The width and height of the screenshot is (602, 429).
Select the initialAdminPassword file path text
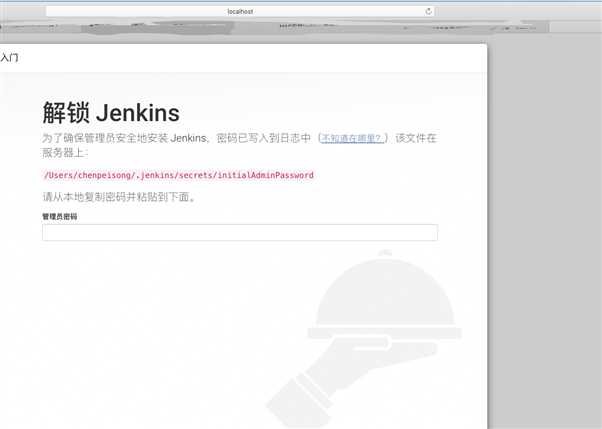(x=179, y=175)
